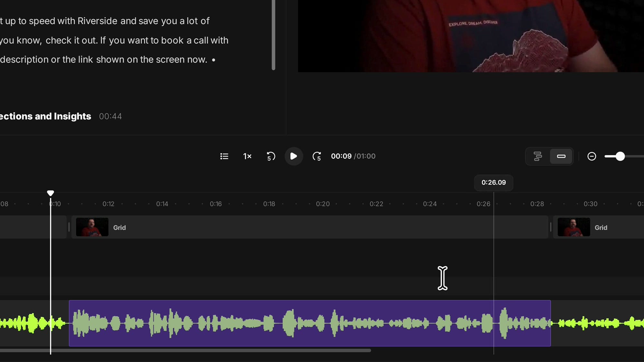The image size is (644, 362).
Task: Click the transcript panel vertical scrollbar
Action: click(x=273, y=35)
